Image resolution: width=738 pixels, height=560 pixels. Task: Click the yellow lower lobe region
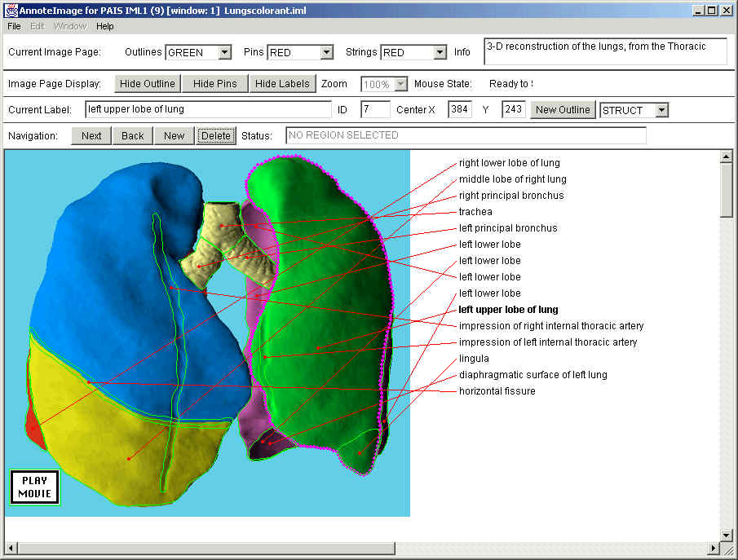point(122,440)
